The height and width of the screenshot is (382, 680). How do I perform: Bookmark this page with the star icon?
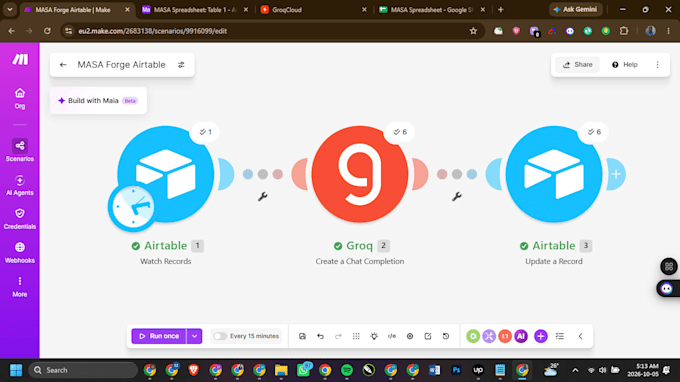pos(473,31)
